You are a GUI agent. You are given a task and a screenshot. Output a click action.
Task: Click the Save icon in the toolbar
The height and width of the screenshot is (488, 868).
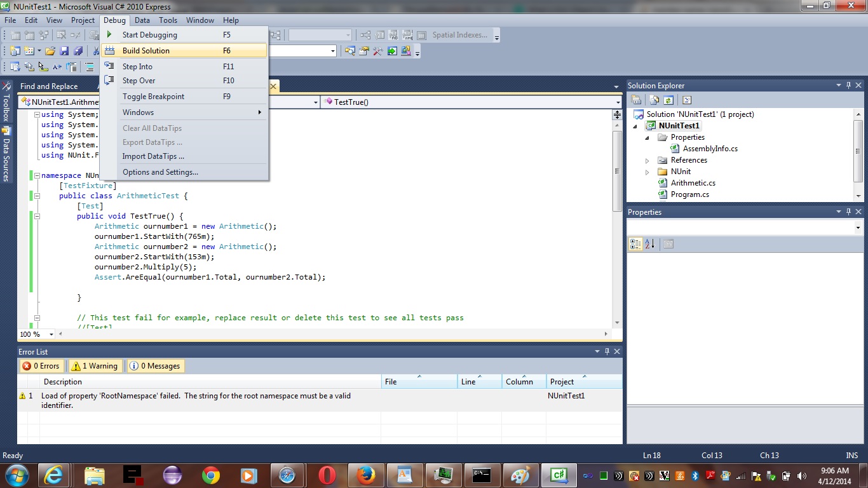pyautogui.click(x=64, y=51)
